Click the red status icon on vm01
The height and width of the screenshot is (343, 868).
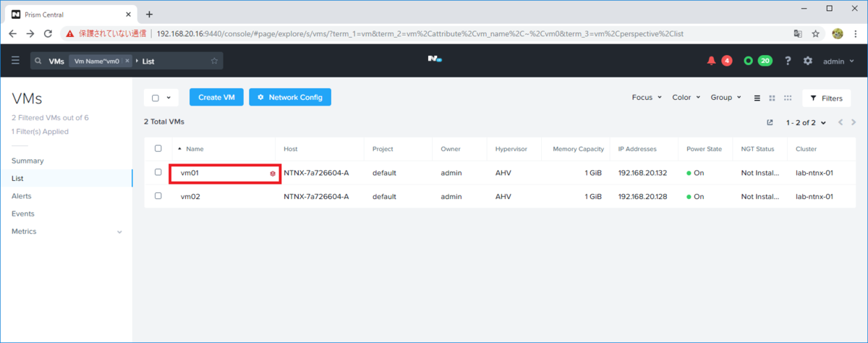[x=272, y=174]
